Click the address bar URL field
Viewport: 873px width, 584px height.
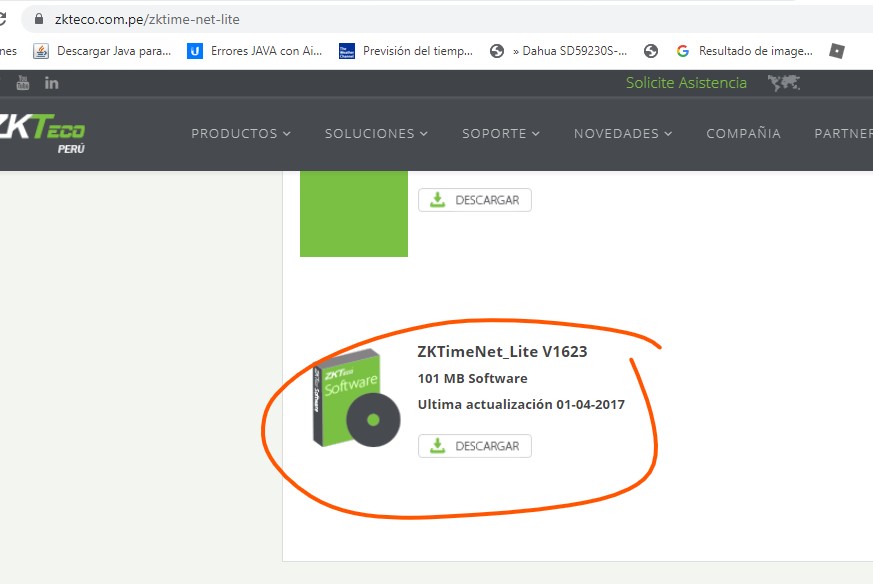click(x=445, y=19)
